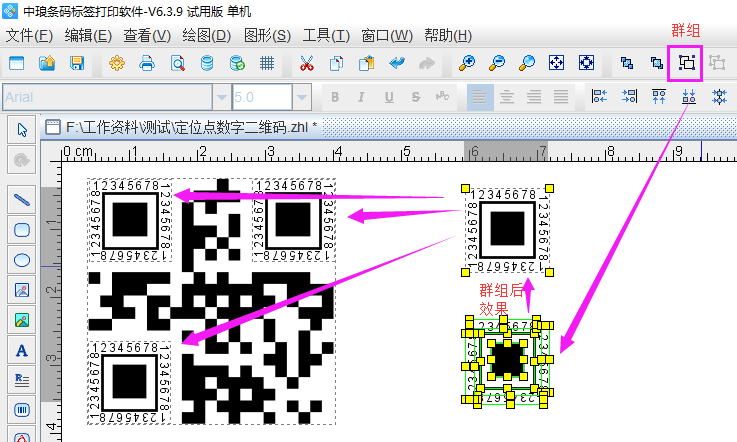Click the Save floppy disk icon
This screenshot has width=737, height=442.
coord(76,63)
